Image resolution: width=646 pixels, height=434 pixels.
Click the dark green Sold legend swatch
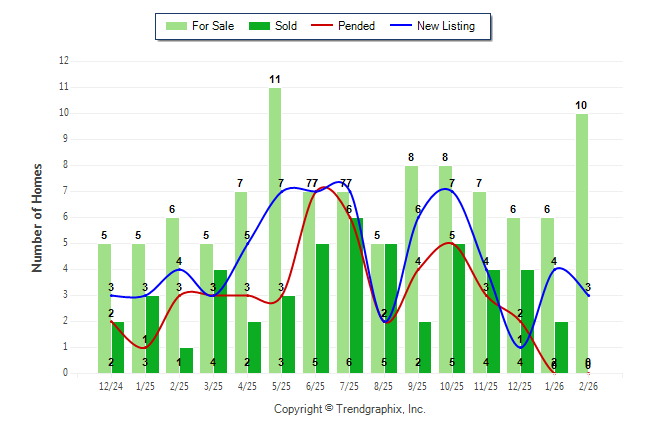tap(257, 26)
